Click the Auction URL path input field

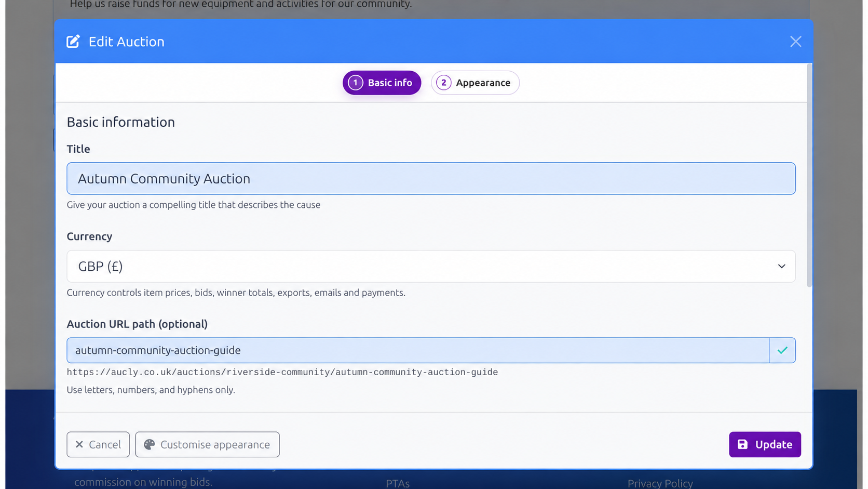[418, 350]
